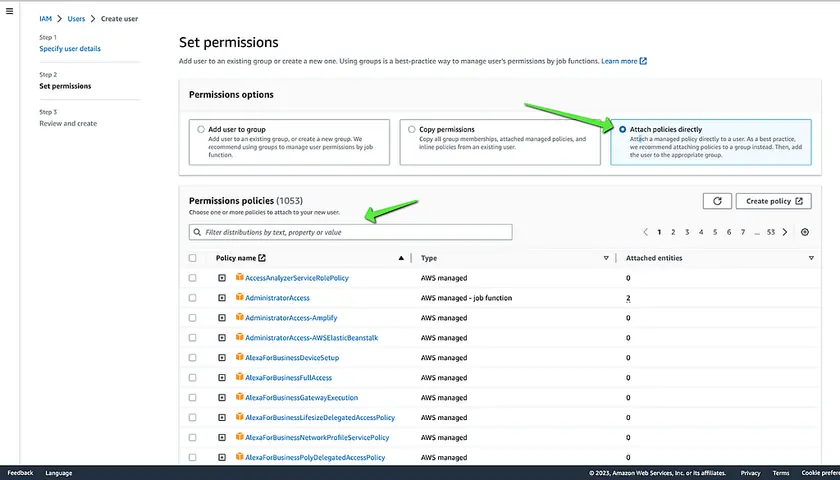Go to page 2 of policies
840x480 pixels.
click(673, 232)
